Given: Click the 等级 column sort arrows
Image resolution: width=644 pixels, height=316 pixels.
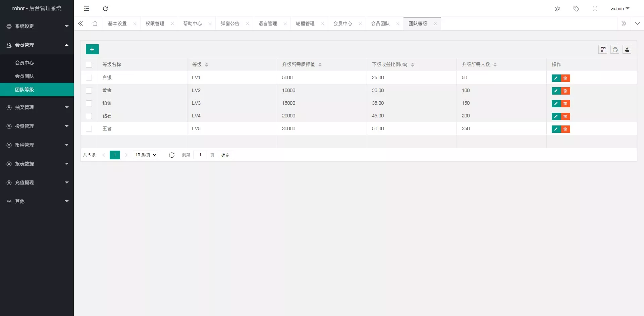Looking at the screenshot, I should click(x=207, y=64).
